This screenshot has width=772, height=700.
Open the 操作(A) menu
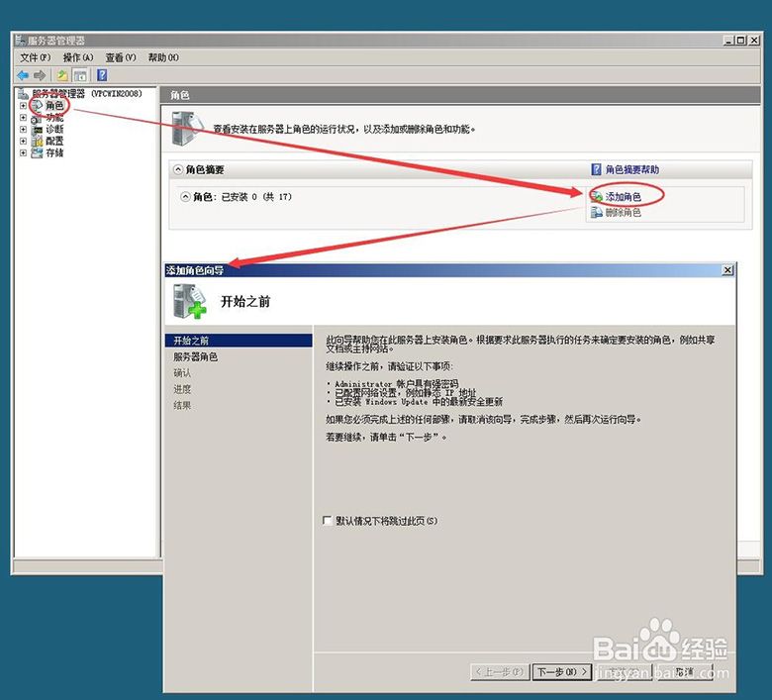78,57
